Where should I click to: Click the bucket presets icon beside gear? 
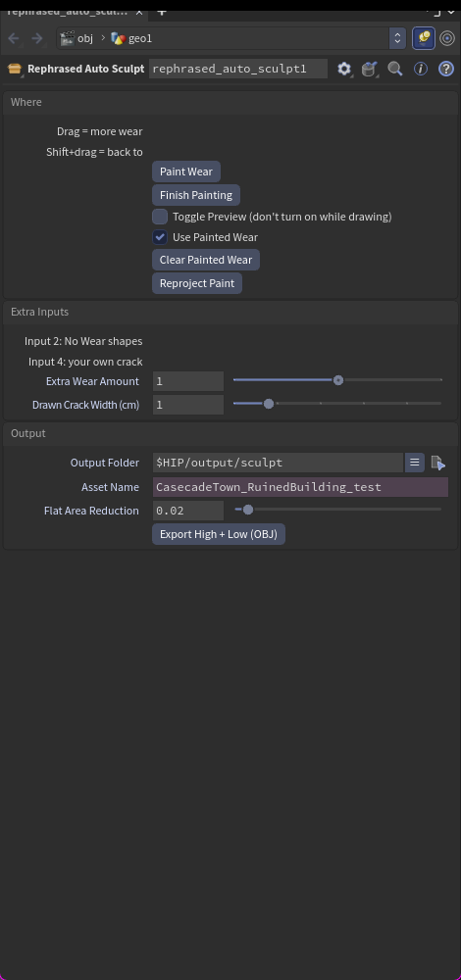click(x=370, y=69)
